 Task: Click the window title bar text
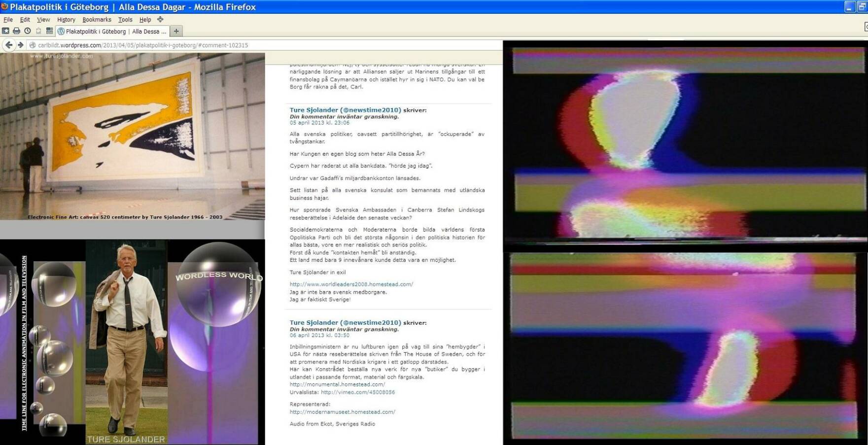[133, 7]
